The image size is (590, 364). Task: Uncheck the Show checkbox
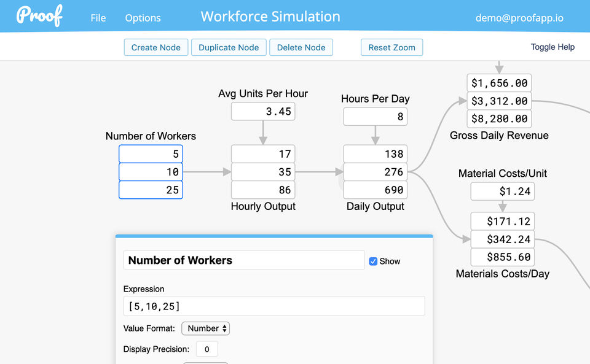coord(373,261)
